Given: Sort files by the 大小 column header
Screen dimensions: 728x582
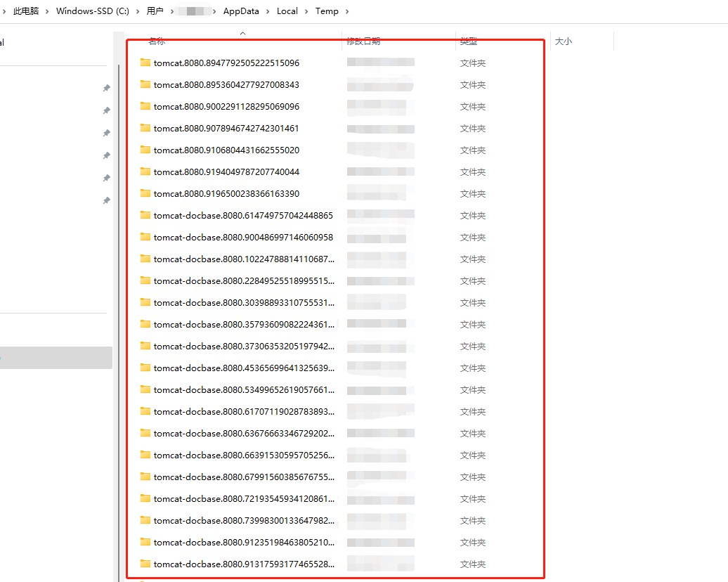Looking at the screenshot, I should pyautogui.click(x=563, y=41).
